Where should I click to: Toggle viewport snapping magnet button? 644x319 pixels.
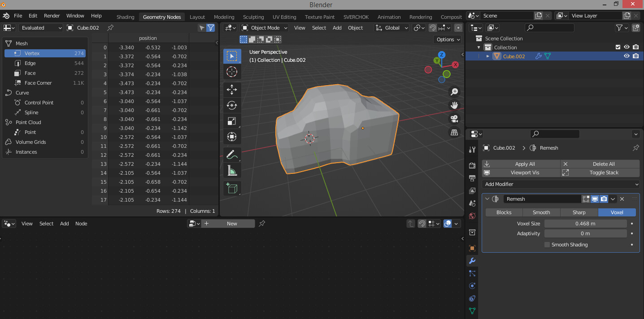[432, 28]
